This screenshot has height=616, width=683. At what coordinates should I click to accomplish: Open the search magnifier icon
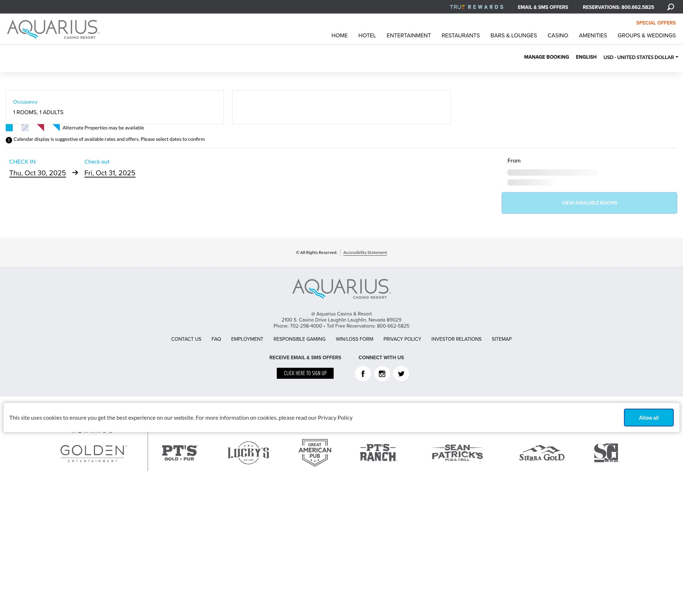(x=671, y=7)
